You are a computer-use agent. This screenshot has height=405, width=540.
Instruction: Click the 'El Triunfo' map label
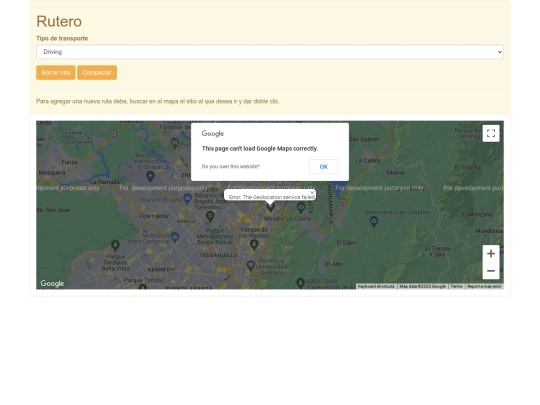[x=467, y=168]
